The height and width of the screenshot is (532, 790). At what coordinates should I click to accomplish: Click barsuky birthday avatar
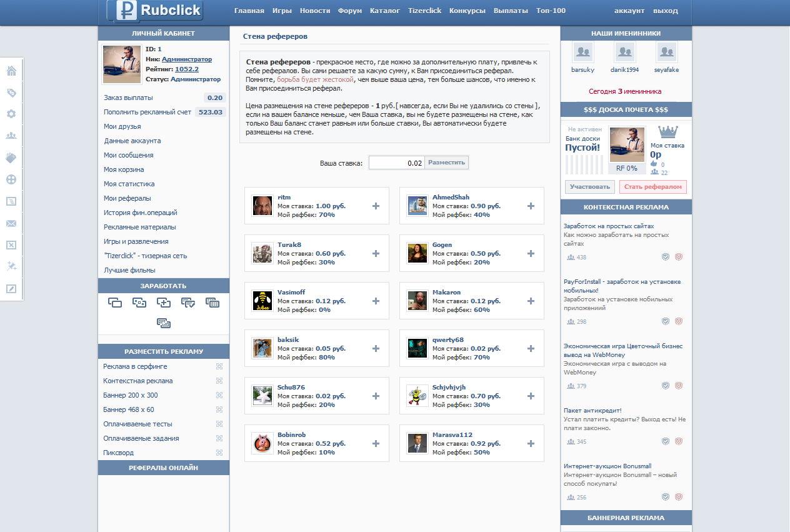(x=583, y=52)
